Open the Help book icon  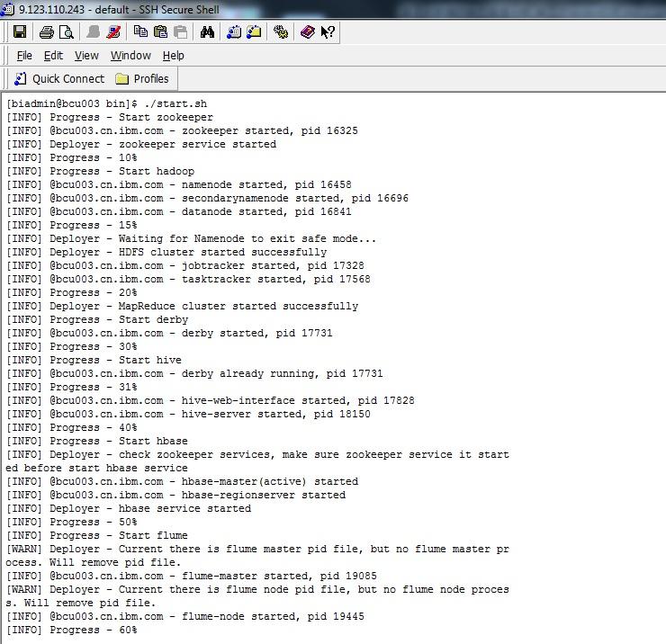click(307, 31)
